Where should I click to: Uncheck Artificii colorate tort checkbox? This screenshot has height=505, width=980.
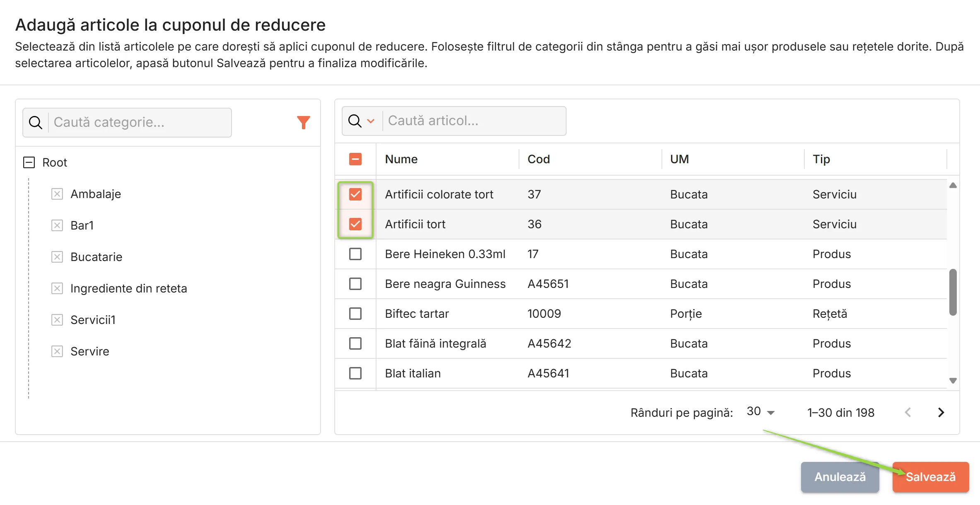pyautogui.click(x=355, y=194)
